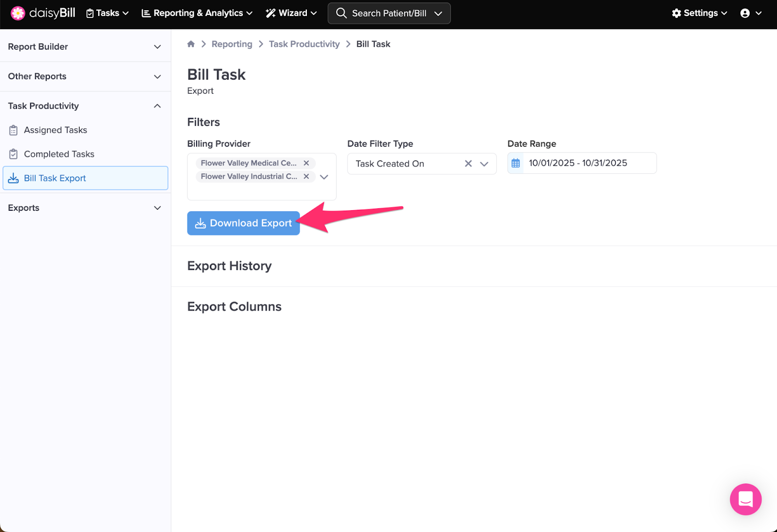Open Assigned Tasks in sidebar
Image resolution: width=777 pixels, height=532 pixels.
point(55,130)
